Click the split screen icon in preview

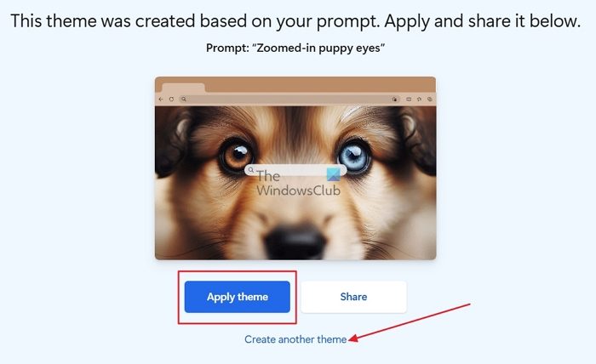(409, 99)
